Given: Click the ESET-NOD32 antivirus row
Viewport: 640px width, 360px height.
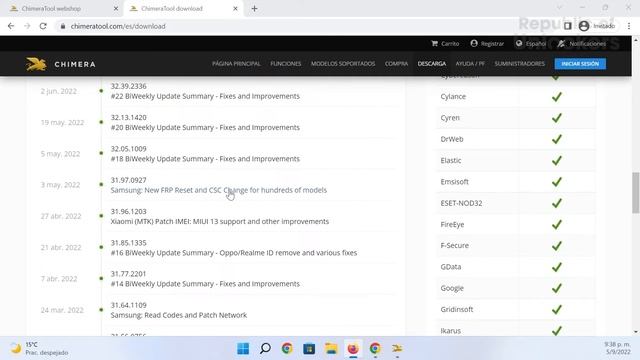Looking at the screenshot, I should click(516, 203).
